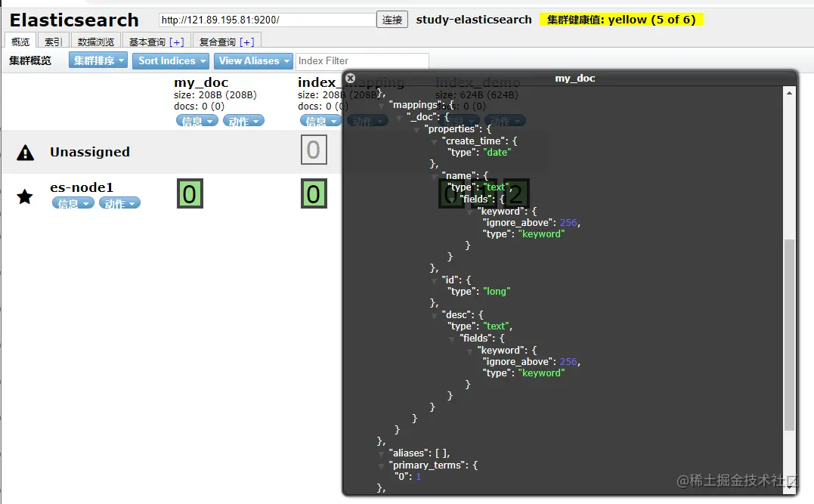The height and width of the screenshot is (504, 814).
Task: Collapse the "properties" JSON node
Action: click(x=417, y=130)
